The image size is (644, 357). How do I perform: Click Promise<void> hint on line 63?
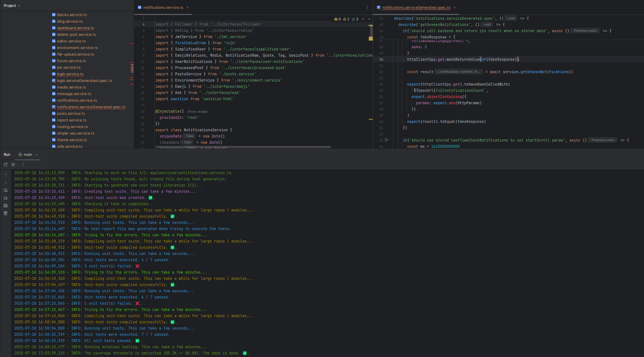602,140
